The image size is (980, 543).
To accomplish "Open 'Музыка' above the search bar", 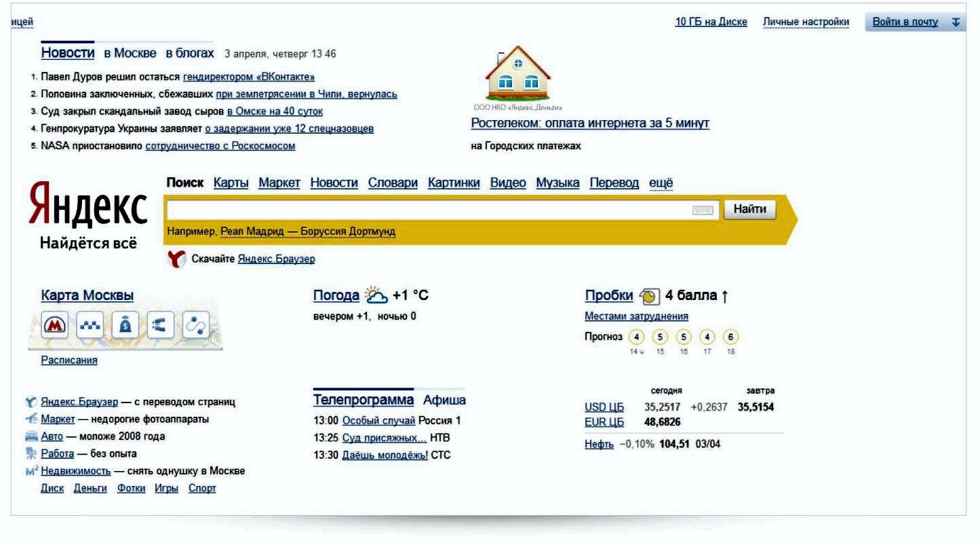I will click(x=557, y=183).
